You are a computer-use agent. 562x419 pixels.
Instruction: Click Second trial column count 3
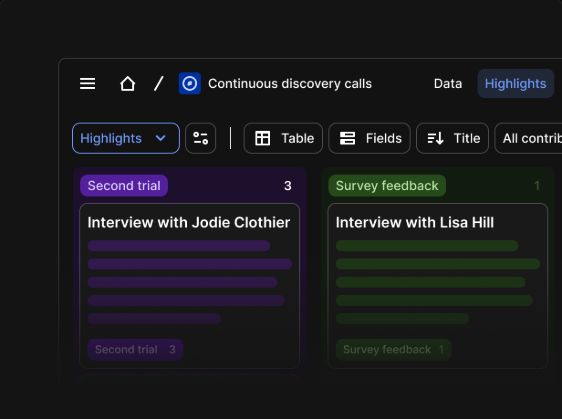click(287, 186)
